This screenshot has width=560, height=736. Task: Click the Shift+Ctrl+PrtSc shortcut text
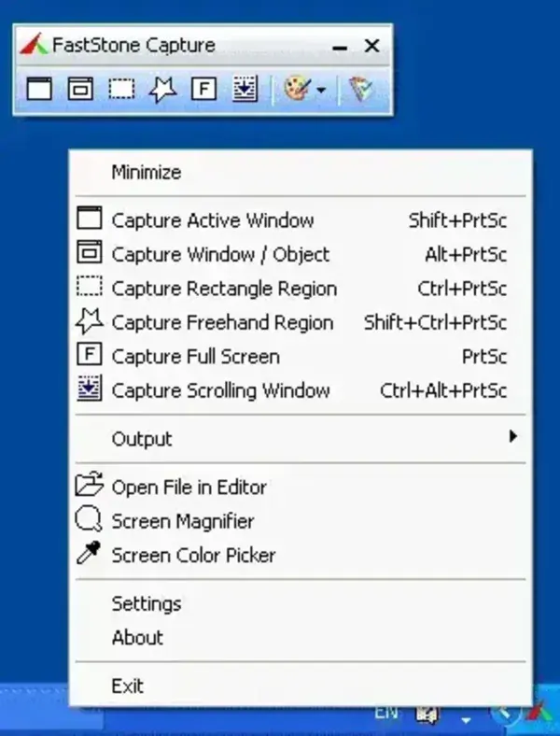(x=435, y=323)
